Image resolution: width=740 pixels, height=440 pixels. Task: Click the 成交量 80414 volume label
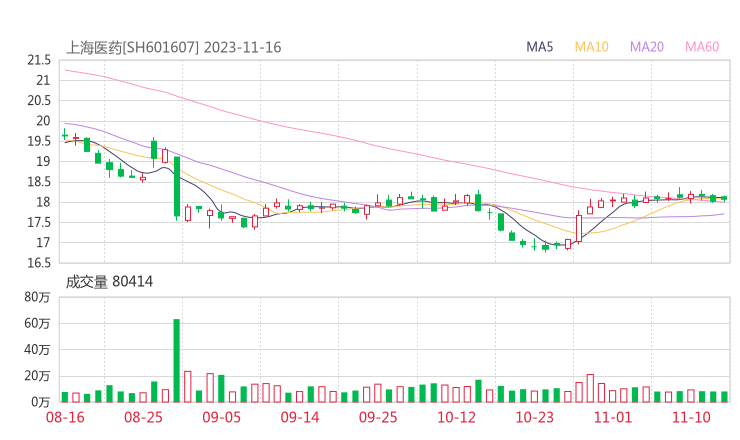[109, 282]
